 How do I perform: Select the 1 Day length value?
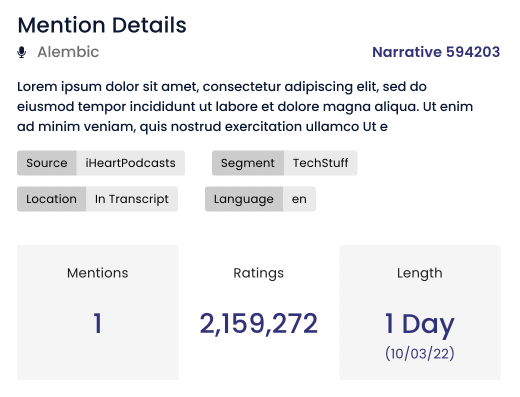click(x=420, y=324)
